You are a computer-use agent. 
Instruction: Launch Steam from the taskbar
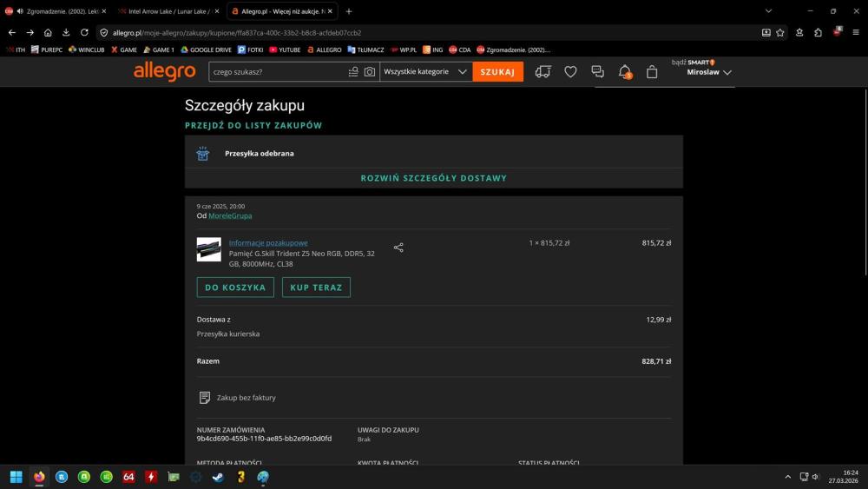click(x=218, y=477)
